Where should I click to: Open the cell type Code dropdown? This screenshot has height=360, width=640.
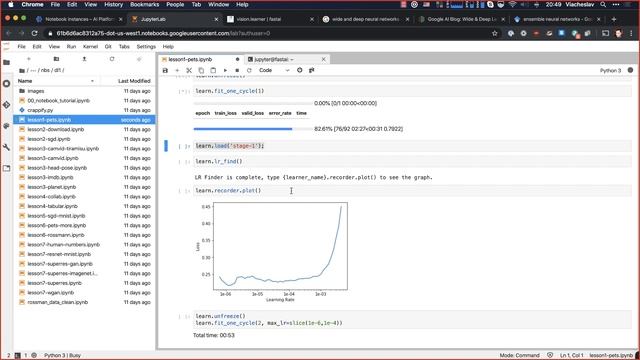pyautogui.click(x=274, y=70)
